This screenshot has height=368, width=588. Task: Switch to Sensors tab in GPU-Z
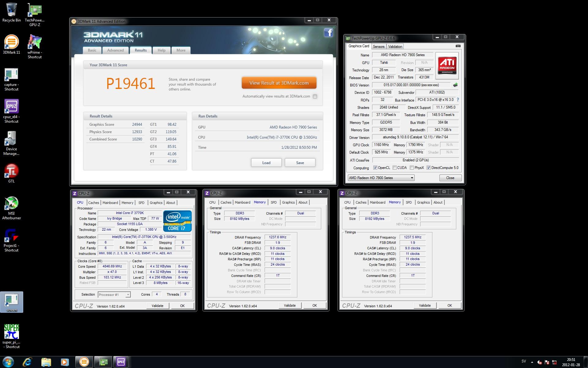click(379, 47)
